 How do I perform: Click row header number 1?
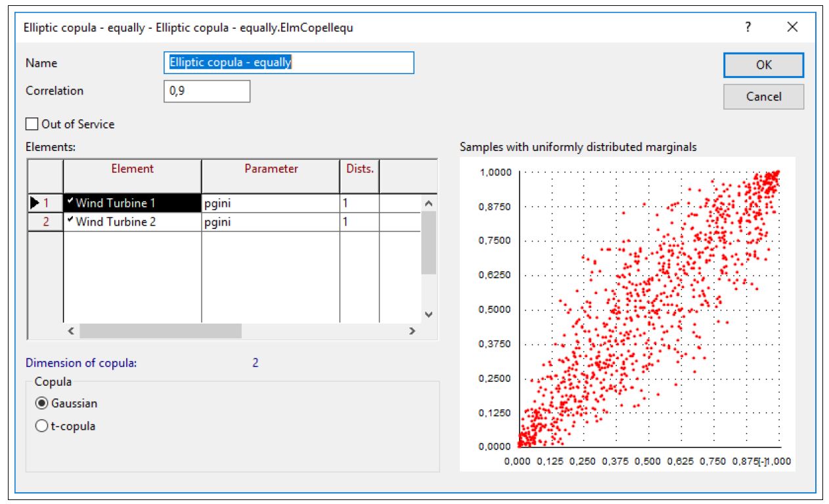45,203
